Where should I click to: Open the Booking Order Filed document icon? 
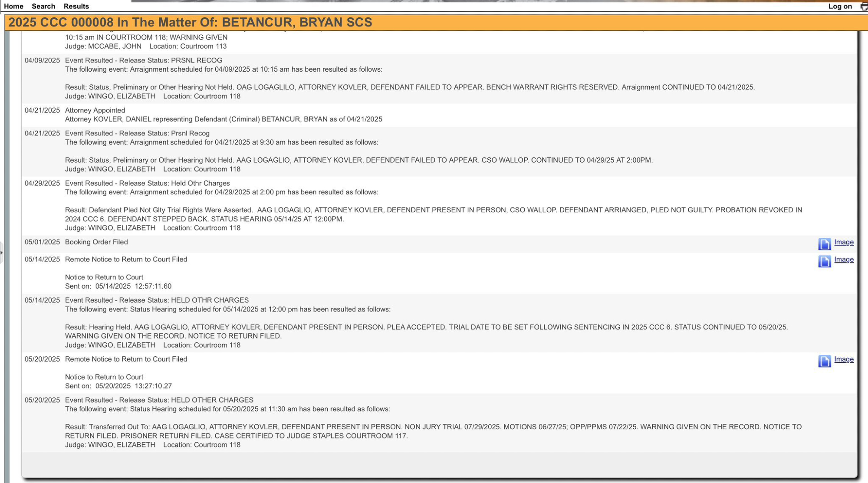(824, 244)
